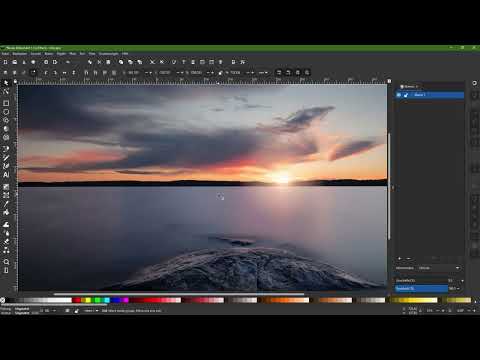
Task: Select the Gradient tool
Action: pyautogui.click(x=6, y=187)
